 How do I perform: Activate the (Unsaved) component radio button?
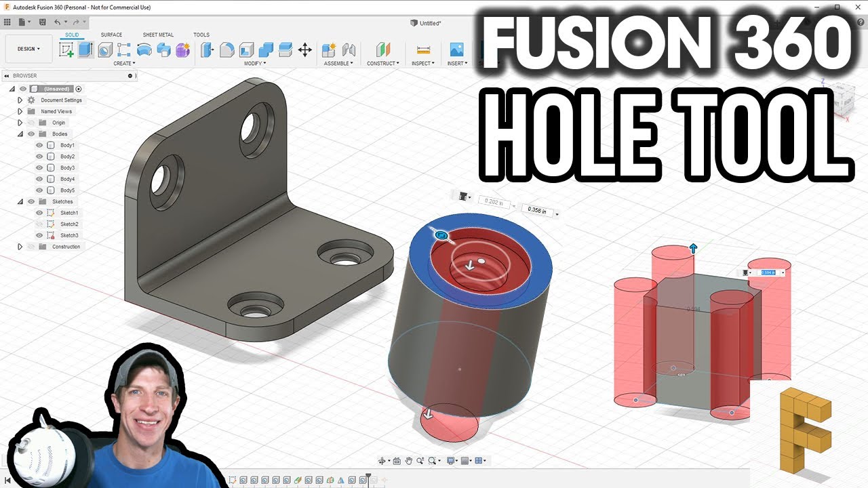click(x=79, y=89)
